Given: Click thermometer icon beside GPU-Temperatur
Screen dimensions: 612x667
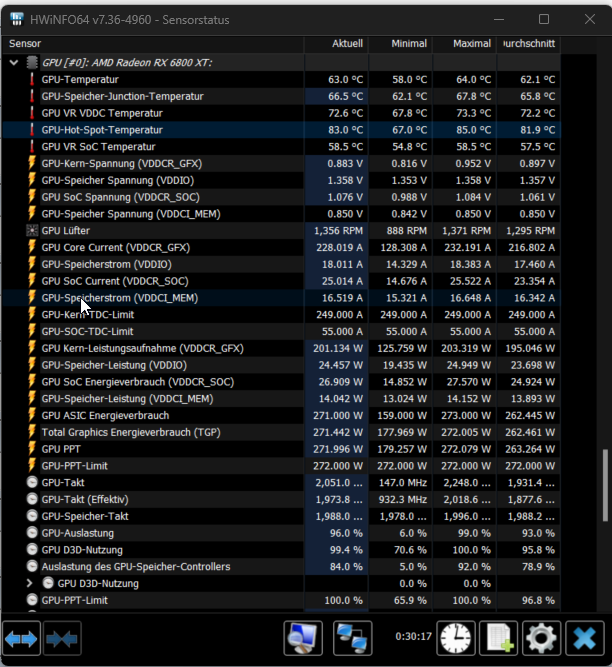Looking at the screenshot, I should click(x=32, y=79).
